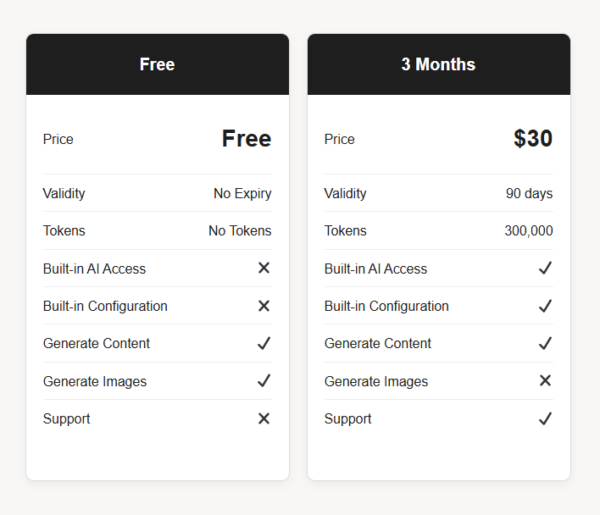Click the 90 days validity value
This screenshot has height=515, width=600.
(529, 194)
